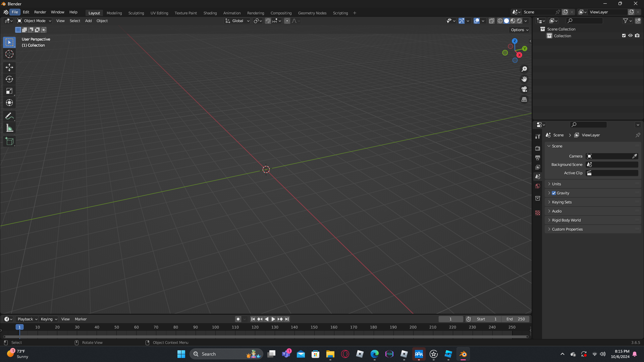The image size is (644, 362).
Task: Click the Add Cube tool
Action: tap(9, 141)
